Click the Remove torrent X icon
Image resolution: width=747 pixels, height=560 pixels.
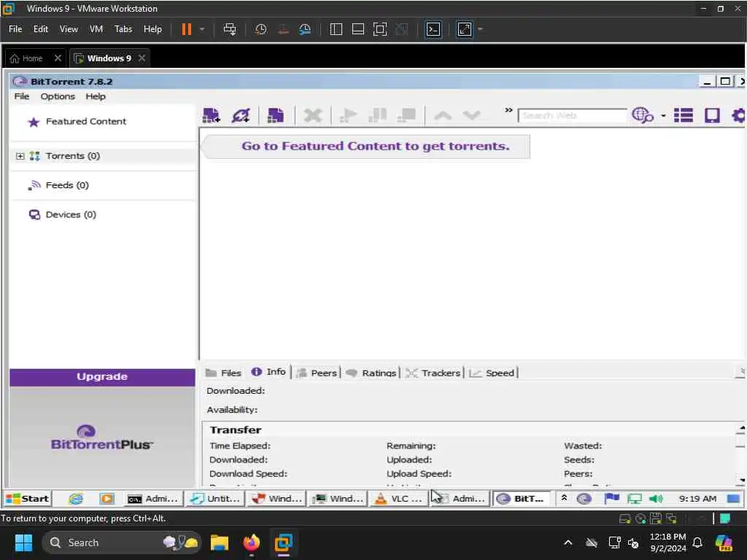[x=313, y=116]
